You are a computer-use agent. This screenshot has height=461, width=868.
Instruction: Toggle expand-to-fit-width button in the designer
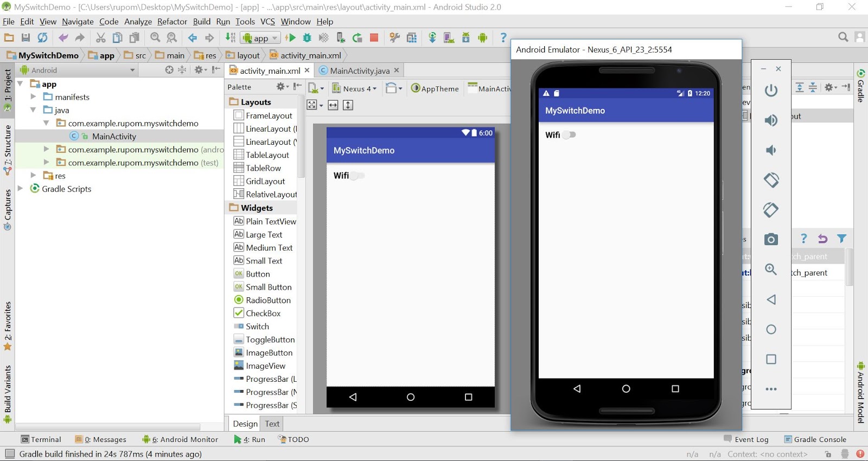[x=333, y=105]
